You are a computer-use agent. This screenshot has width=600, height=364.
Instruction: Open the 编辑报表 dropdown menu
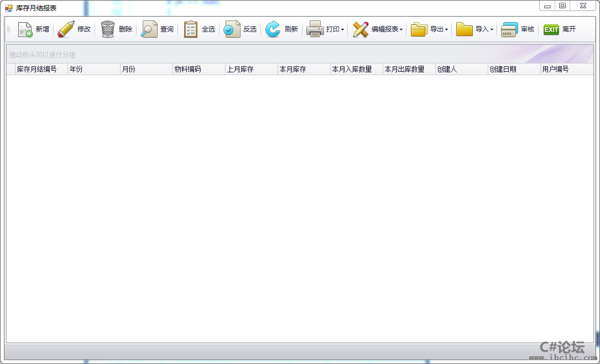point(401,30)
